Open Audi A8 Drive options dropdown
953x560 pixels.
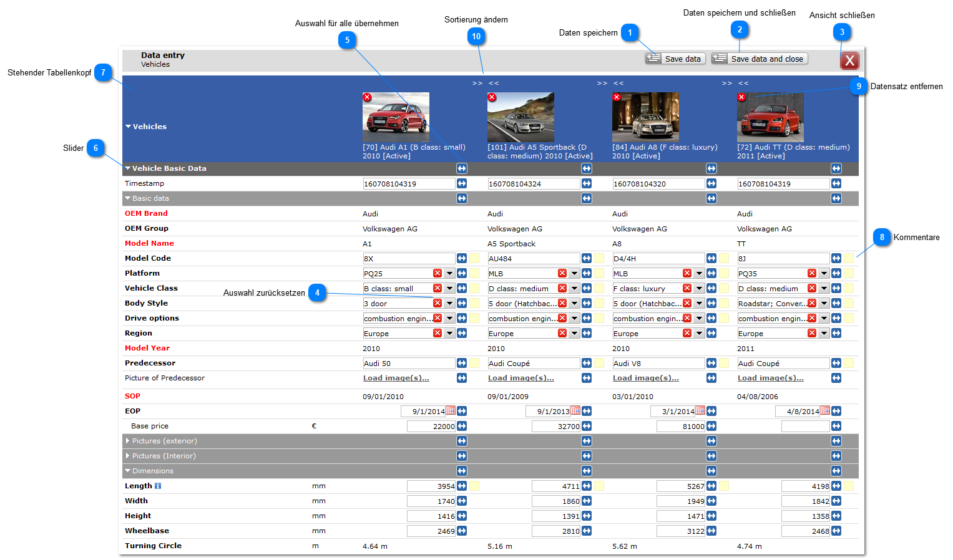pyautogui.click(x=699, y=318)
